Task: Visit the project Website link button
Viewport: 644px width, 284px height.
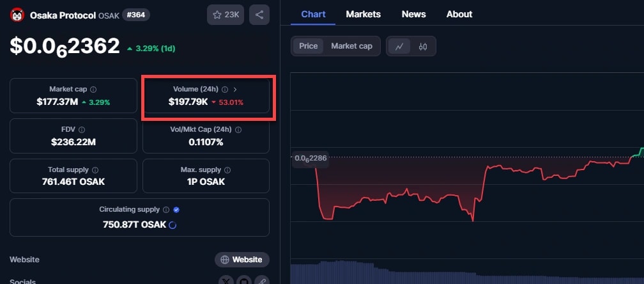Action: [241, 260]
